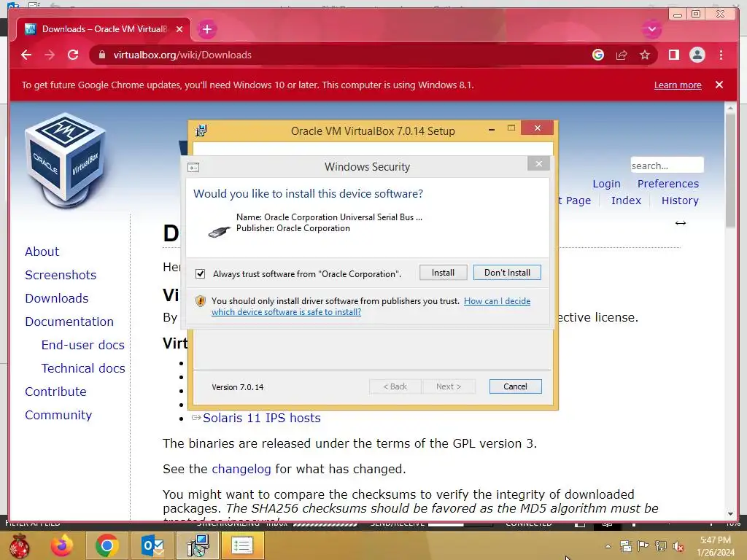This screenshot has width=747, height=560.
Task: Go to Downloads in the sidebar
Action: (57, 298)
